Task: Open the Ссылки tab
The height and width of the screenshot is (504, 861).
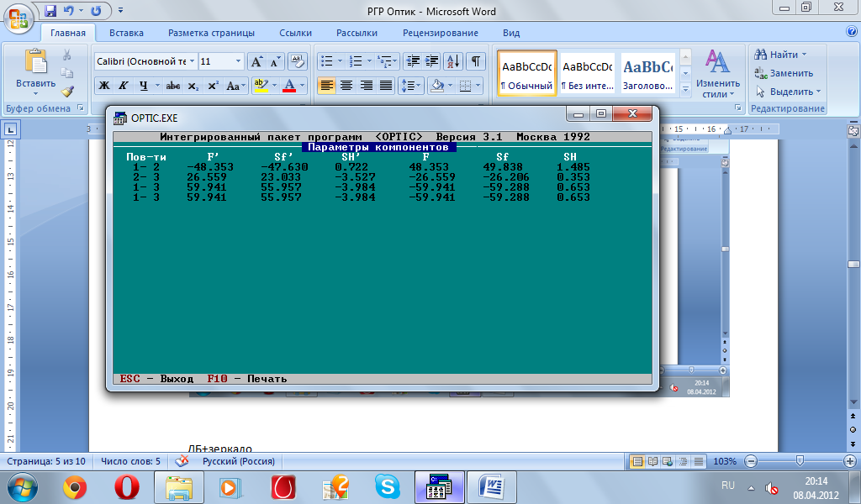Action: pos(295,33)
